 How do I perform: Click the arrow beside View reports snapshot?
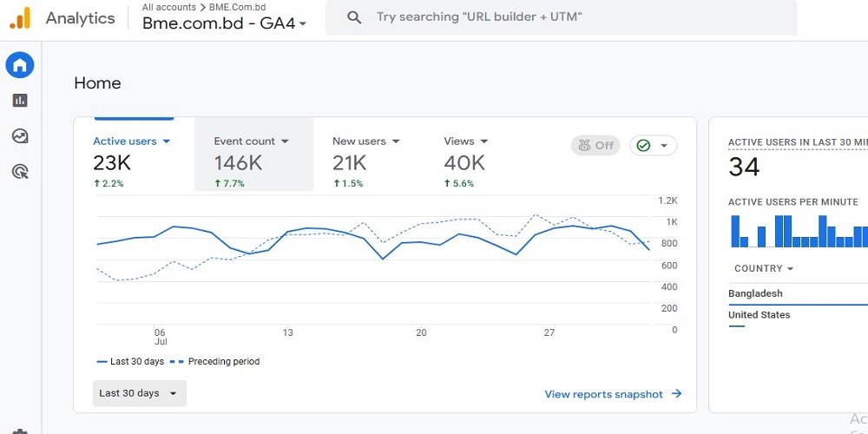click(x=677, y=394)
